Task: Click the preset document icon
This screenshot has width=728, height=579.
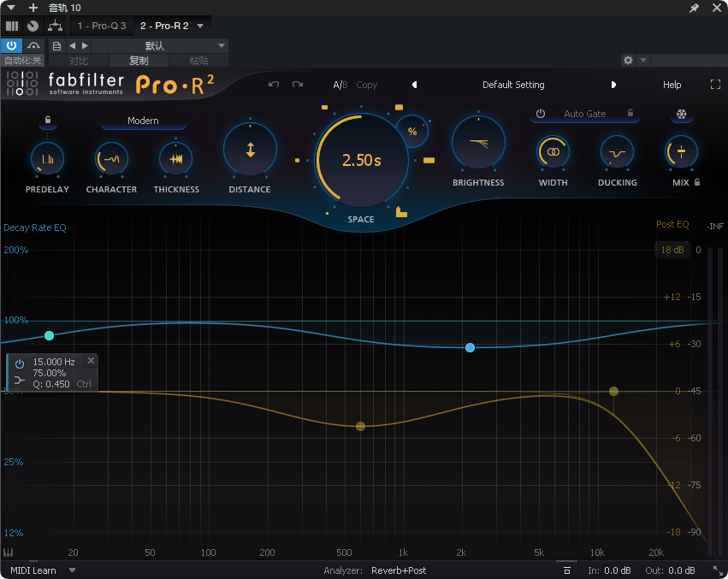Action: 56,46
